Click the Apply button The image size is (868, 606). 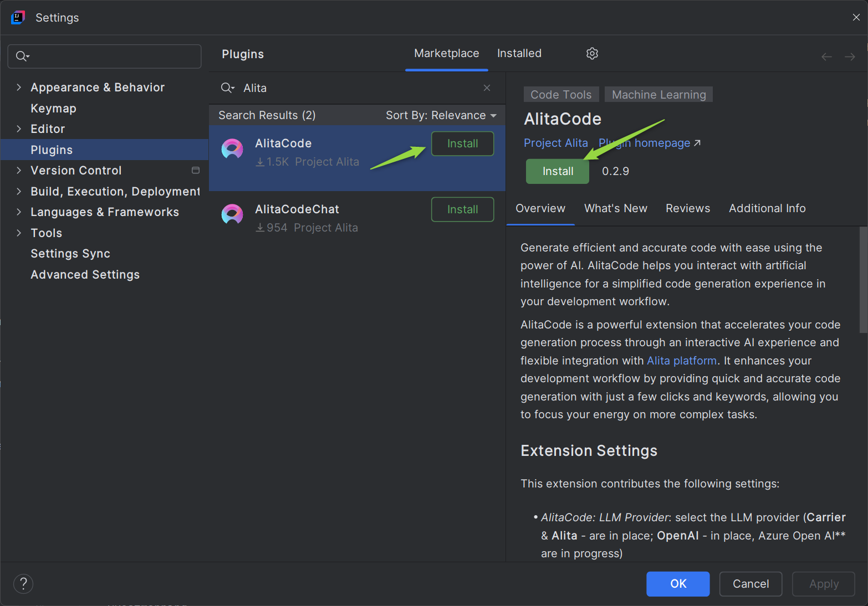[824, 584]
